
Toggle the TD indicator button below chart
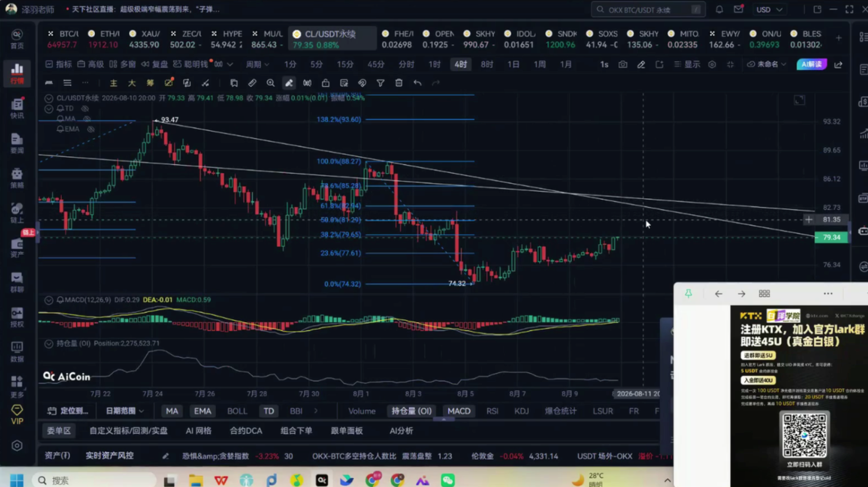[x=269, y=410]
